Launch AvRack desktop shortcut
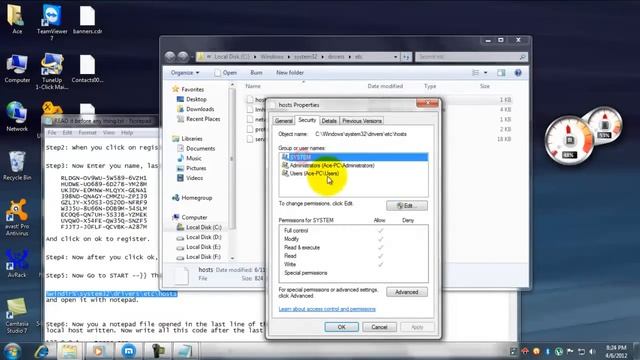The height and width of the screenshot is (360, 640). (17, 264)
